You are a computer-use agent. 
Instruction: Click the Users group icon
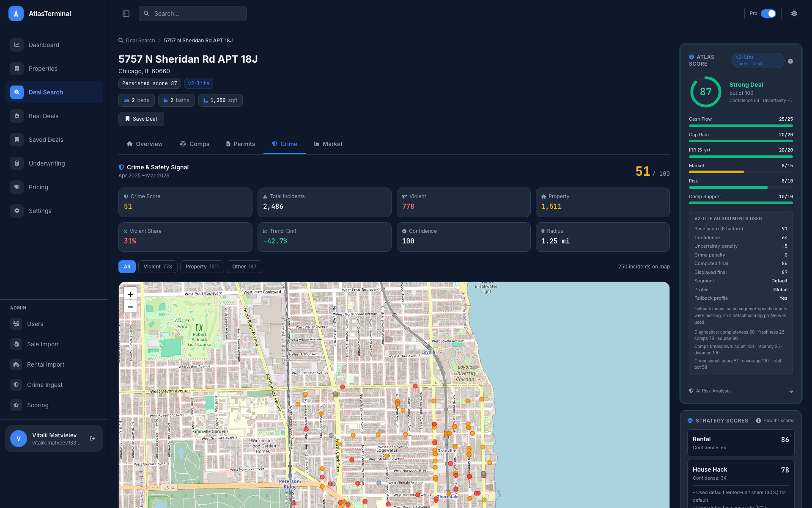(16, 324)
